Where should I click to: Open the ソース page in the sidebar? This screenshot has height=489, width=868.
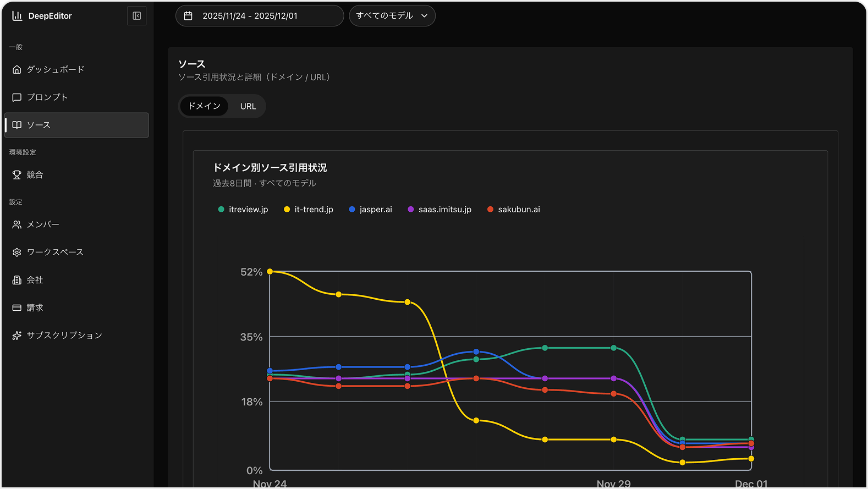(x=76, y=125)
